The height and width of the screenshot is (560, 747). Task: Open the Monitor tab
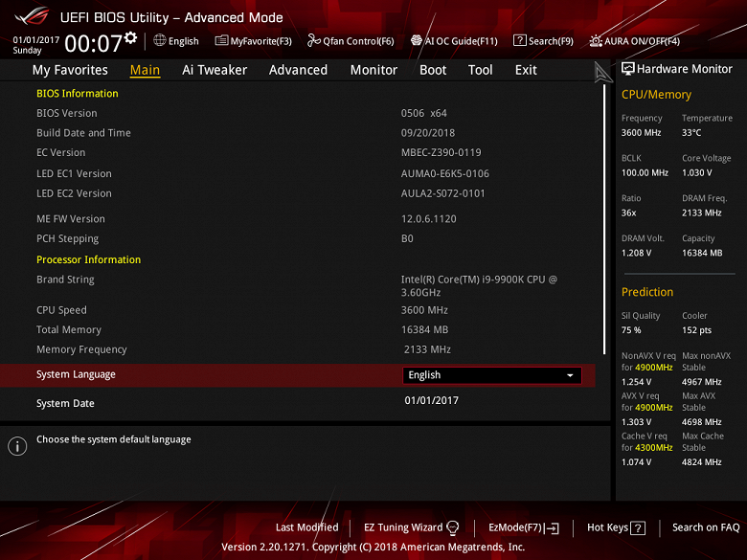(373, 70)
